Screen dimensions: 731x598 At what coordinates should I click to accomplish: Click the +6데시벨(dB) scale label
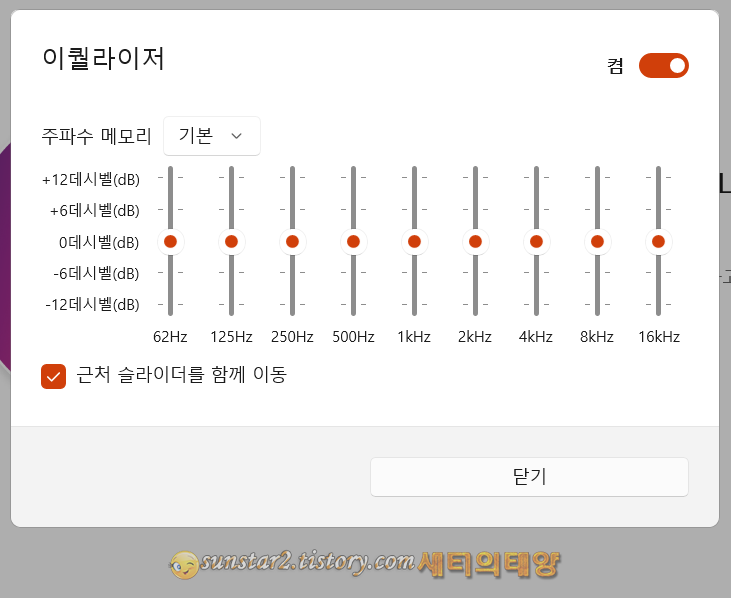pos(95,211)
